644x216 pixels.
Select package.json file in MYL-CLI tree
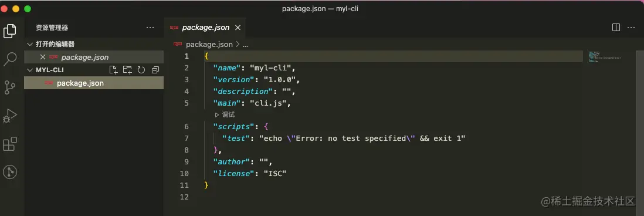[94, 83]
